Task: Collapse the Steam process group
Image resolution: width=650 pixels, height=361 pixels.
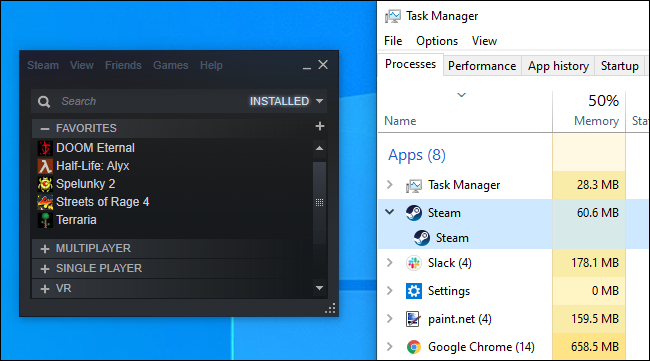Action: point(390,212)
